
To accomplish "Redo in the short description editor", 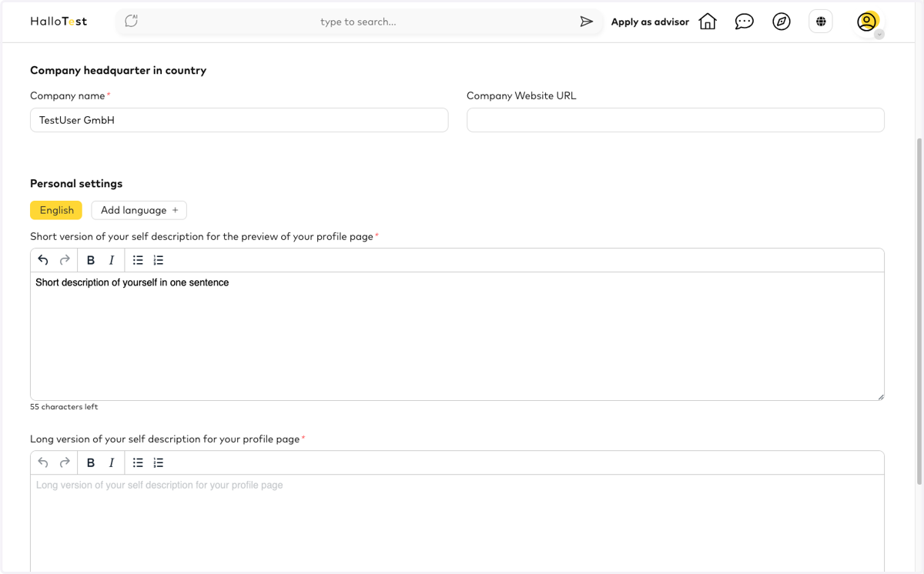I will point(65,260).
